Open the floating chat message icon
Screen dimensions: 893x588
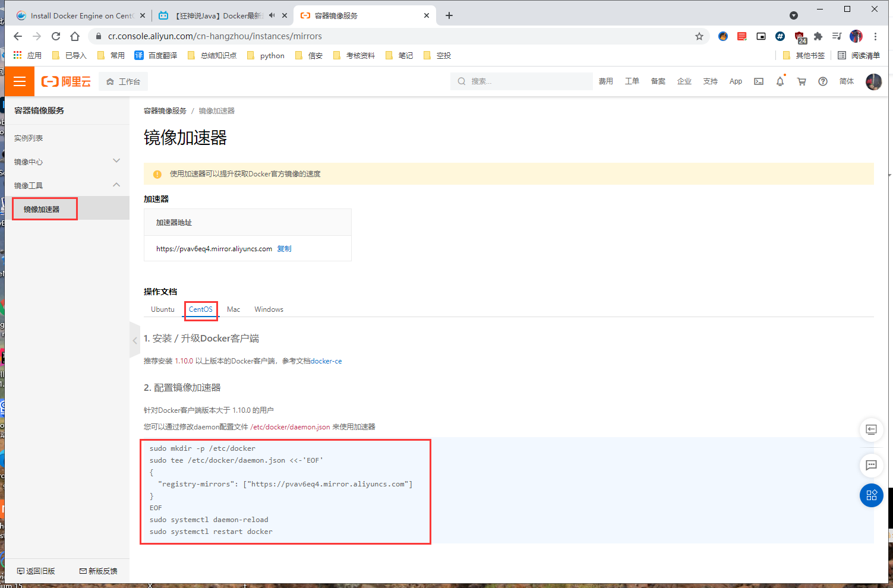(872, 465)
